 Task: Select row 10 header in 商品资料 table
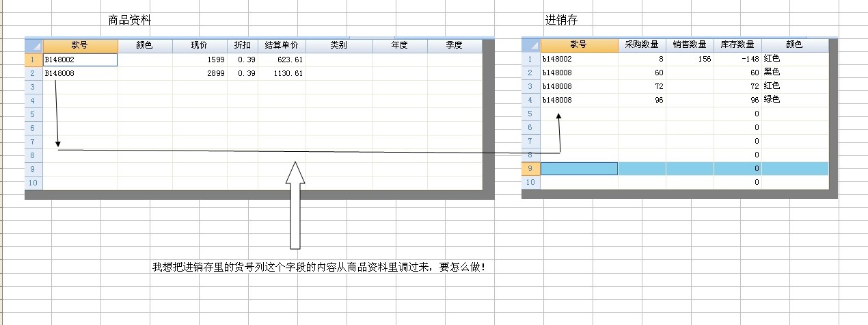33,183
